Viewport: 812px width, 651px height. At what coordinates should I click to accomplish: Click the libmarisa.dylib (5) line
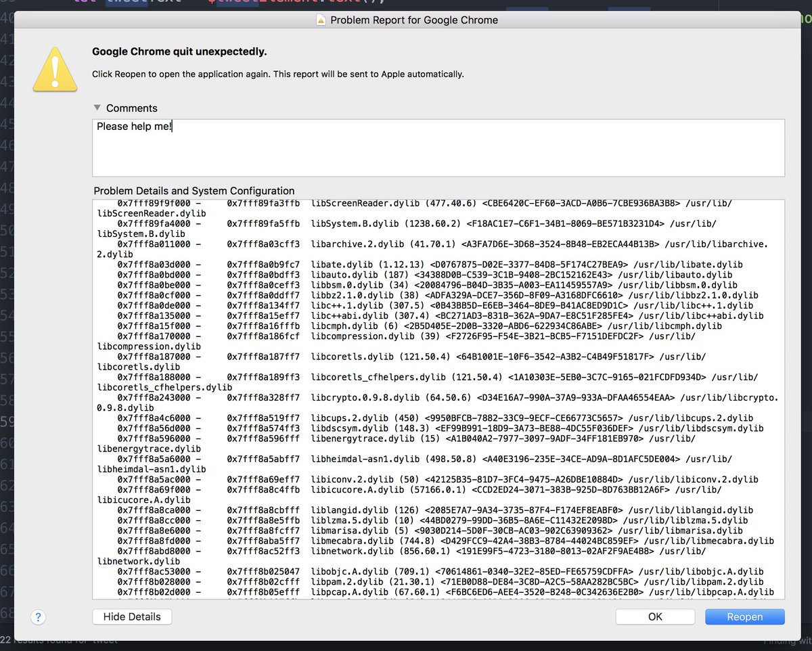pos(430,531)
